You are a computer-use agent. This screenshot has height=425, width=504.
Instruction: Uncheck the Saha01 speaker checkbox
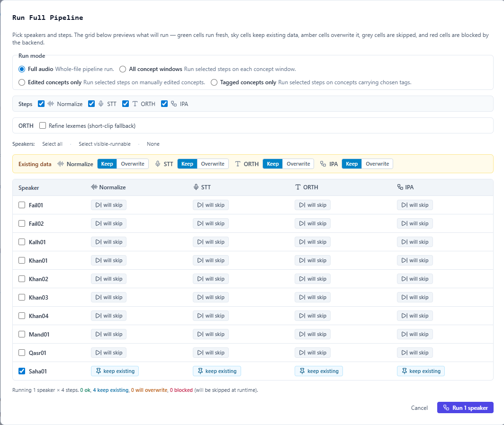22,371
